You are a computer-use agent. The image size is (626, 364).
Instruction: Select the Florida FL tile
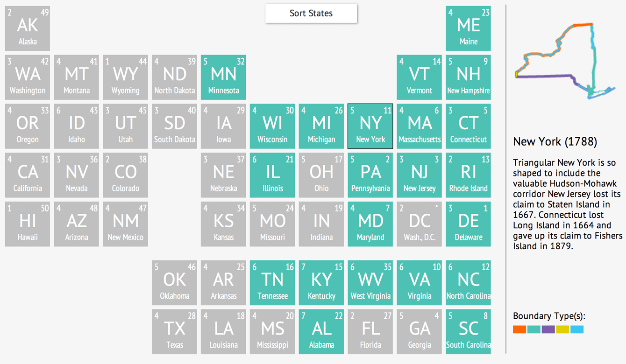(370, 332)
